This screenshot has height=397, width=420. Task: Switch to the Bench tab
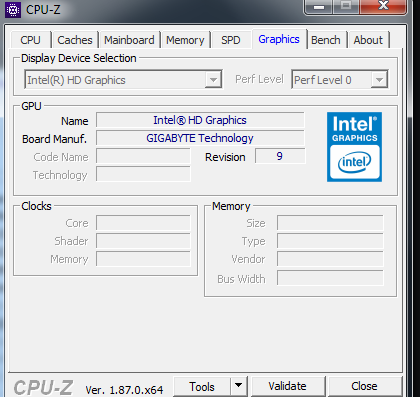tap(326, 40)
